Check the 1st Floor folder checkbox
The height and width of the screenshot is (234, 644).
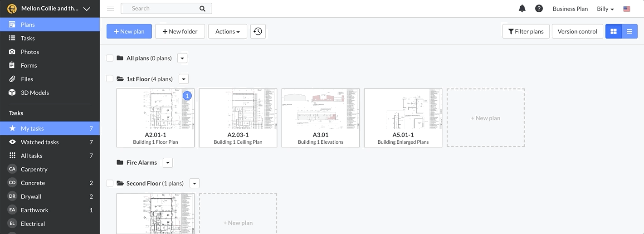[x=110, y=79]
